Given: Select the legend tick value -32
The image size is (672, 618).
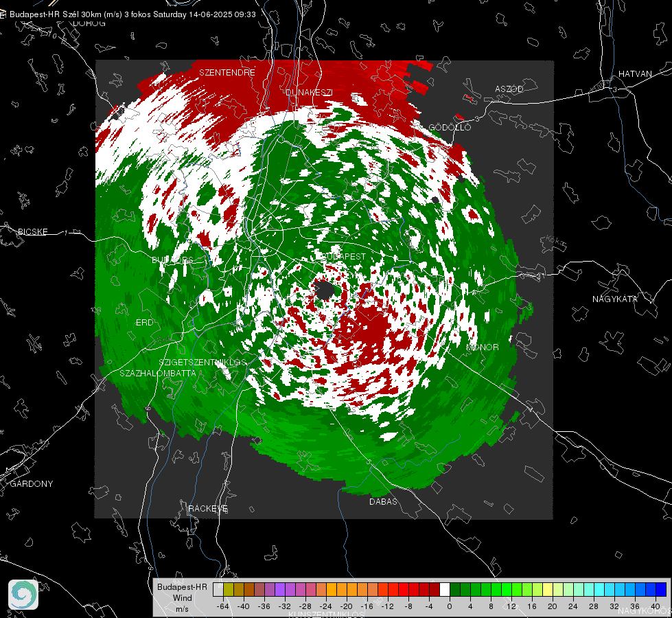Looking at the screenshot, I should (285, 606).
